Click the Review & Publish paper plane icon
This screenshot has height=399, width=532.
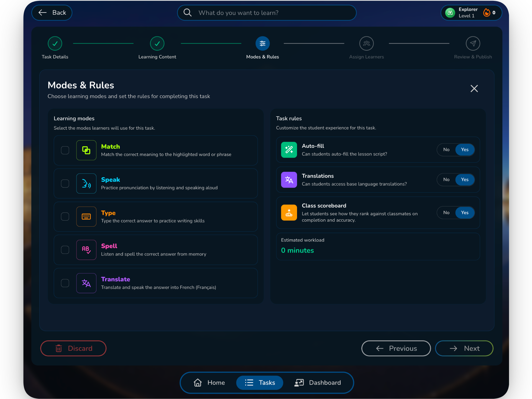tap(473, 44)
